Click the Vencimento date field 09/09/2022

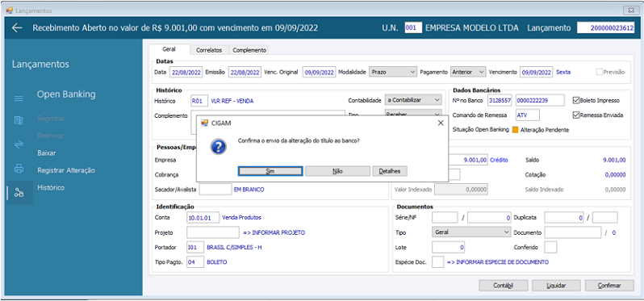point(537,72)
